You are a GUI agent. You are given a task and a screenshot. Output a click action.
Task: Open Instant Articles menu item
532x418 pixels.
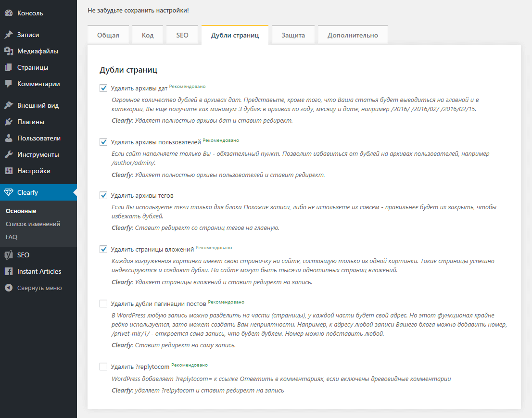tap(38, 271)
